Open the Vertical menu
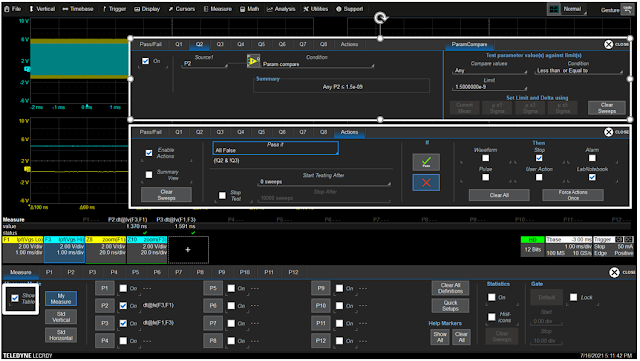This screenshot has width=640, height=361. coord(42,9)
